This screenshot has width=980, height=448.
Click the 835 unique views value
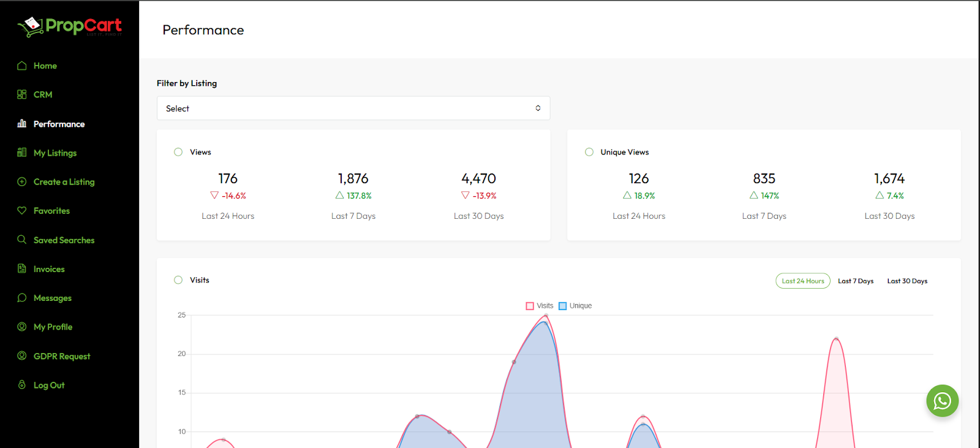(x=764, y=178)
